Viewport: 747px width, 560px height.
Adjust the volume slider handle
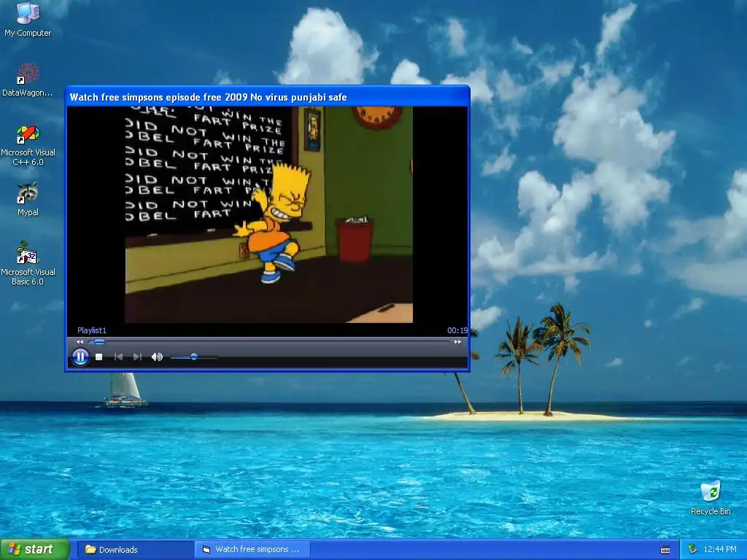[x=194, y=357]
